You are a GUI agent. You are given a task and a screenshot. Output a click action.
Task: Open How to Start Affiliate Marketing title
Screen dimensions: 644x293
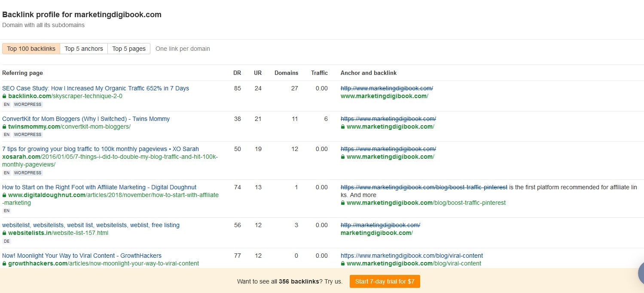pos(99,187)
